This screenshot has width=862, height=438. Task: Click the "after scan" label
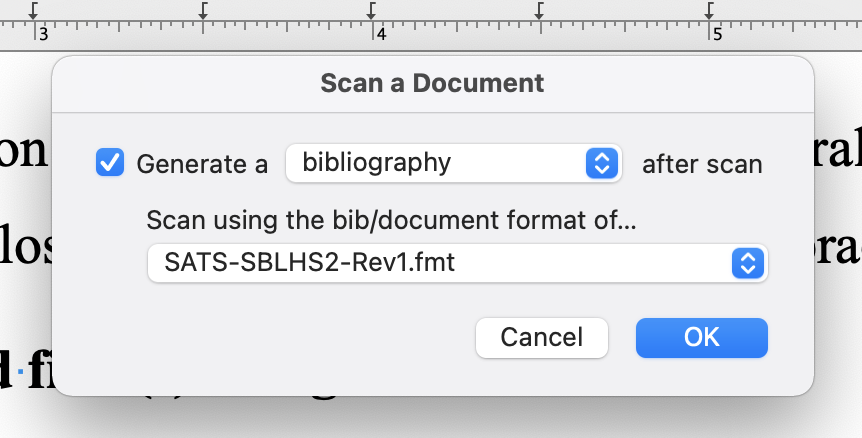click(702, 164)
